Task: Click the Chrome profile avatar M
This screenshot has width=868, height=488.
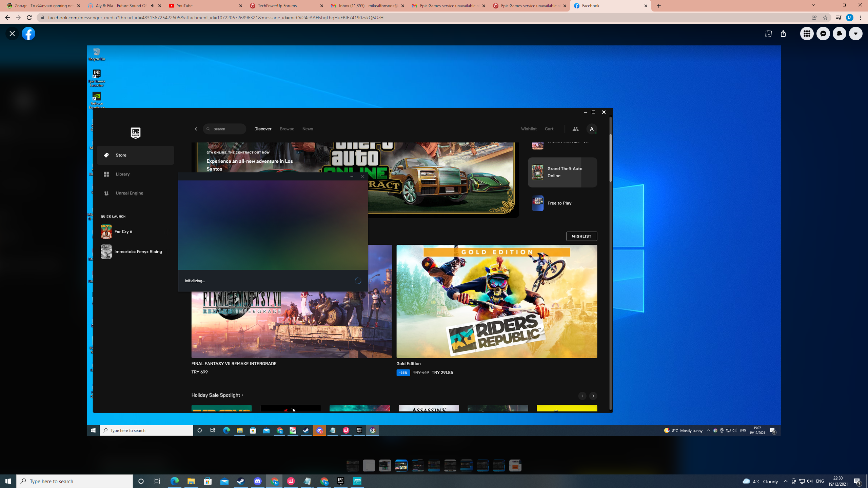Action: (x=849, y=18)
